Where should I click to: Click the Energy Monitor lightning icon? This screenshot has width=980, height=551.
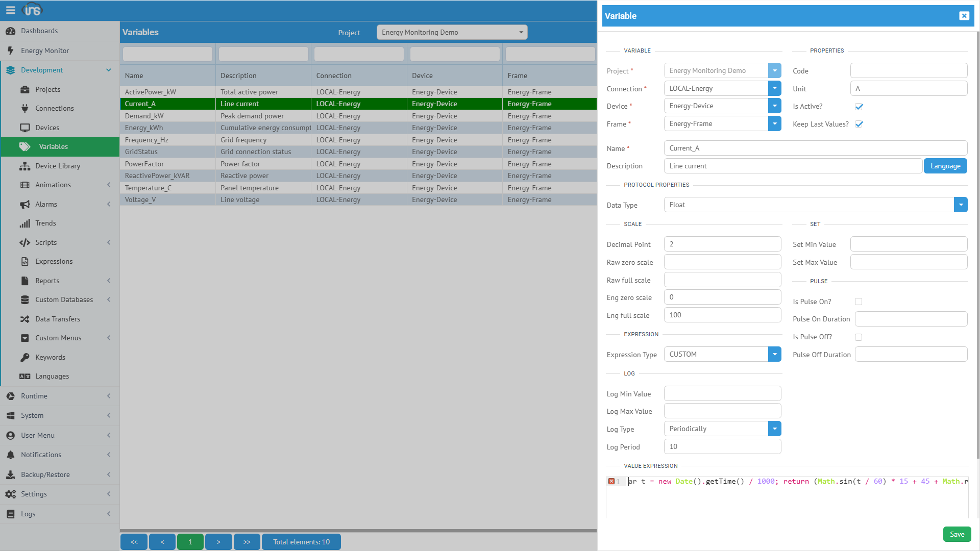[10, 51]
